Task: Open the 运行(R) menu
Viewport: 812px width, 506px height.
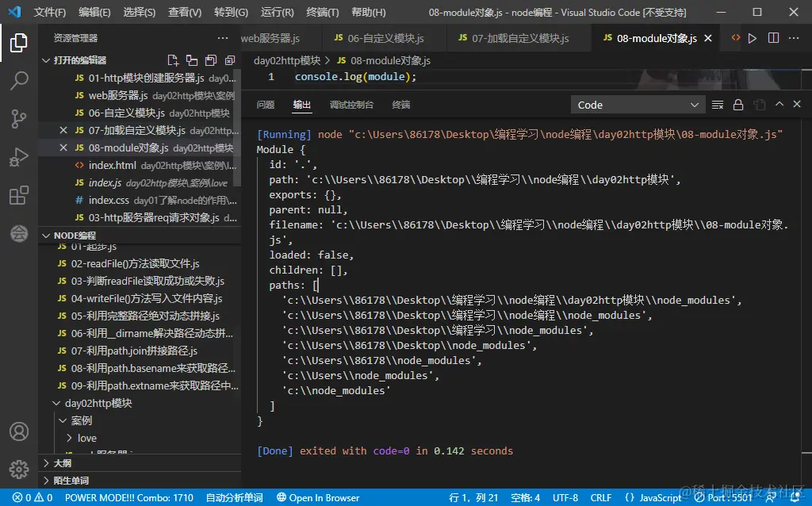Action: (277, 13)
